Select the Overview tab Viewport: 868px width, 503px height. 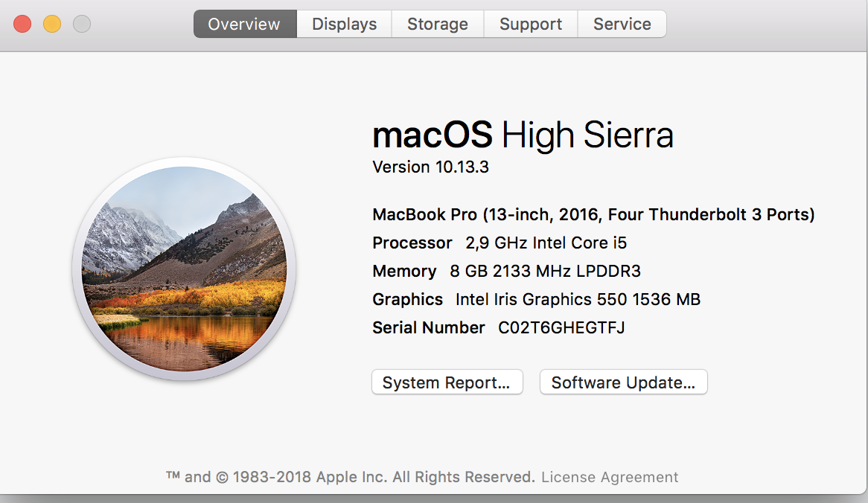pyautogui.click(x=245, y=24)
